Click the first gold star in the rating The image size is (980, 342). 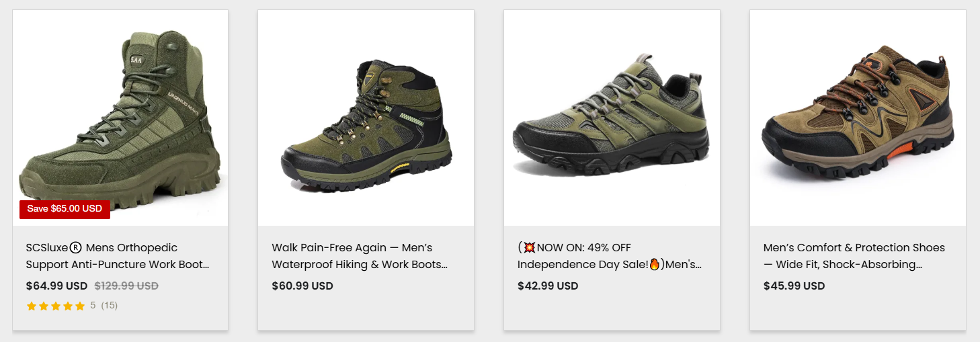tap(32, 306)
